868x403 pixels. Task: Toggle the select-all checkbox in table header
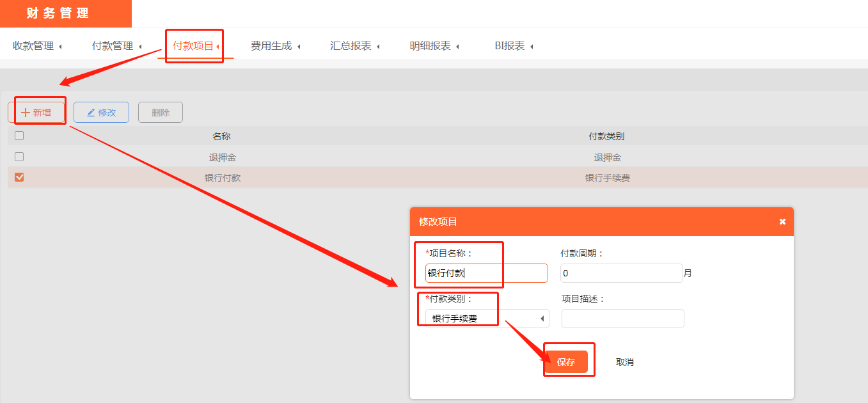pyautogui.click(x=19, y=136)
